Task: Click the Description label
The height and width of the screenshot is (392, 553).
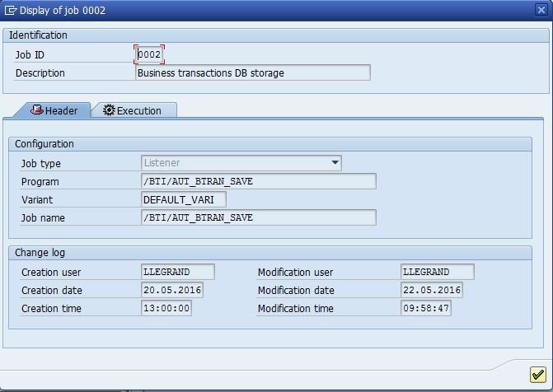Action: 40,73
